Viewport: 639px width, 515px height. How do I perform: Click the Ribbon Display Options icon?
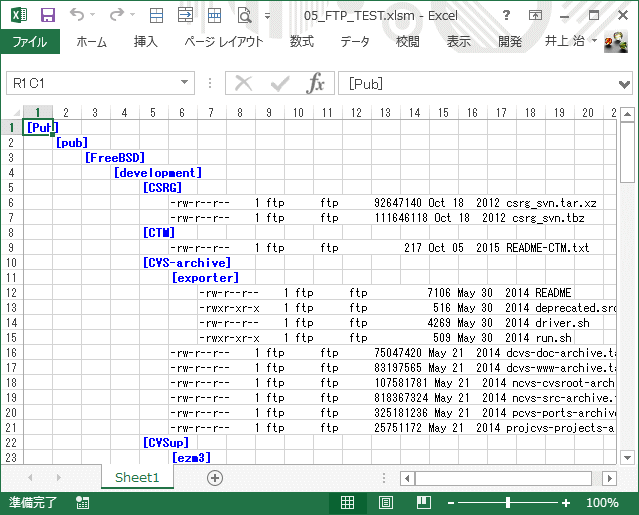click(537, 14)
